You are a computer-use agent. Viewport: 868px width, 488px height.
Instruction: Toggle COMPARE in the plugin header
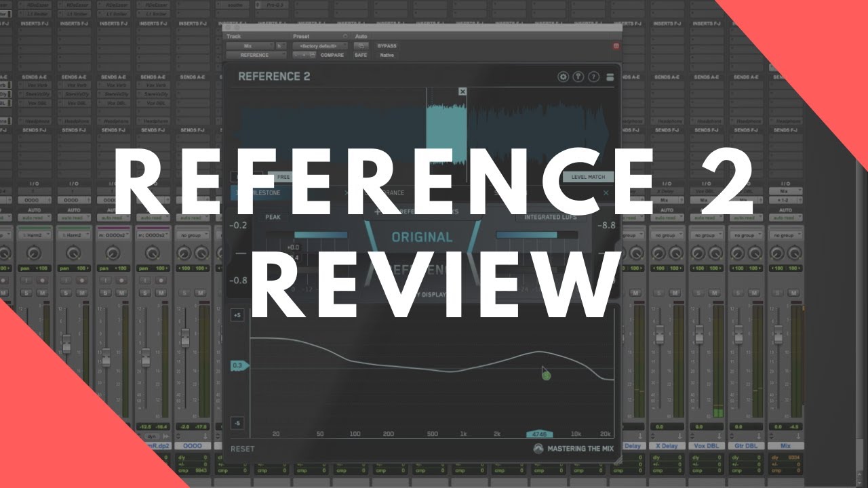[x=332, y=55]
